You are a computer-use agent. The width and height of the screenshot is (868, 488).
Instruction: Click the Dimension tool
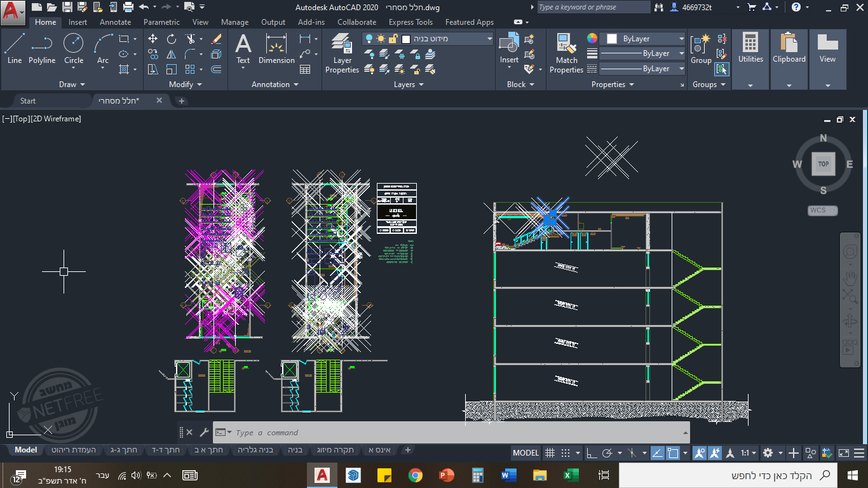pyautogui.click(x=276, y=49)
